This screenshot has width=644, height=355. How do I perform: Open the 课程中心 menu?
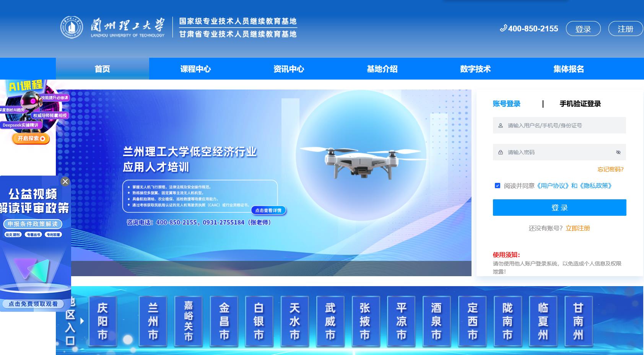click(x=195, y=69)
